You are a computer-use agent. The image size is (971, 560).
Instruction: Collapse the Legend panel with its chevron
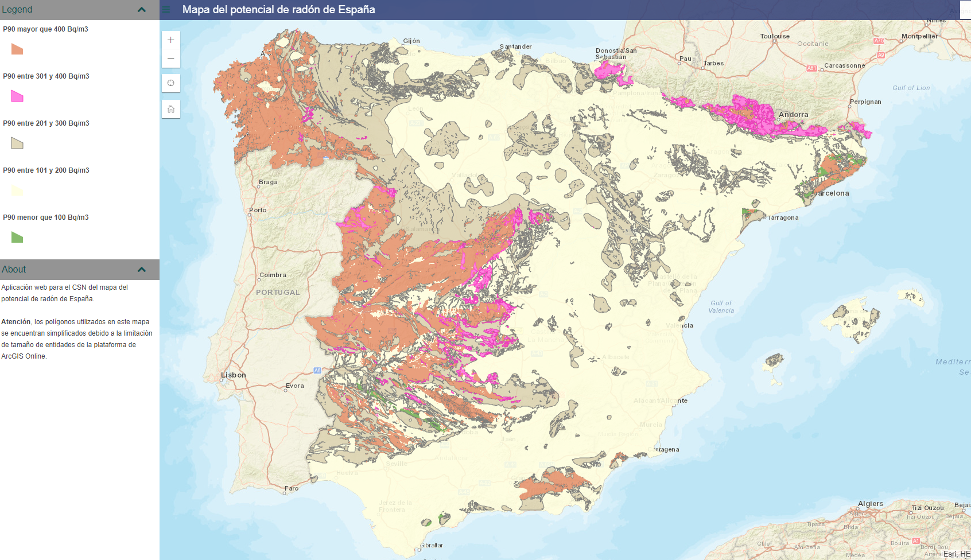coord(141,9)
